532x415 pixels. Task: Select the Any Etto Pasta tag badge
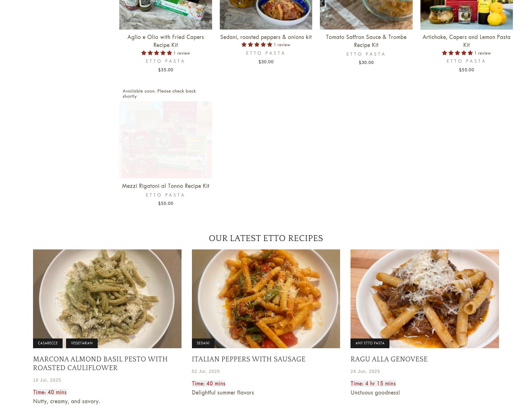point(370,343)
